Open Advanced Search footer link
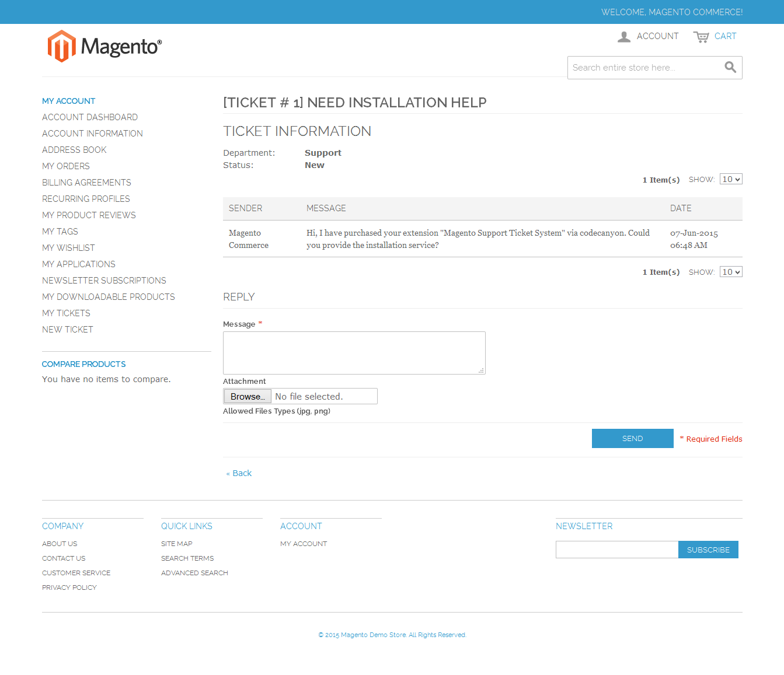 (x=194, y=573)
